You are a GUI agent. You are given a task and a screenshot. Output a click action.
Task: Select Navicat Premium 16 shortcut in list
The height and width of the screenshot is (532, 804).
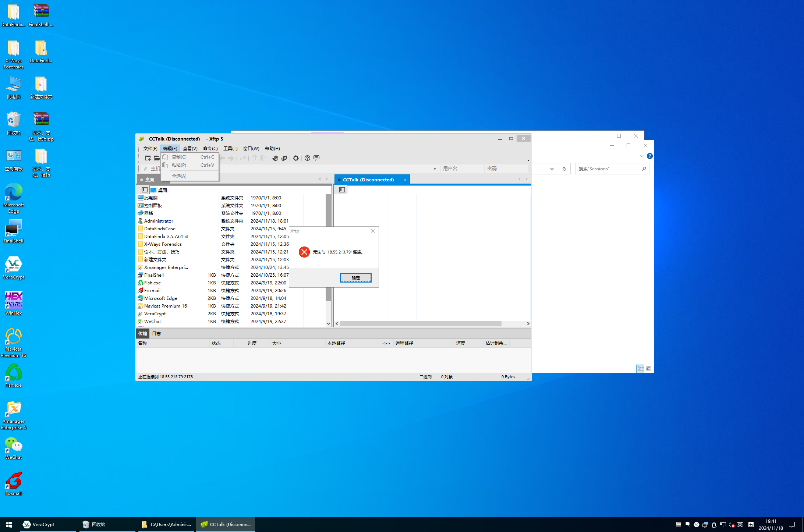(x=162, y=306)
